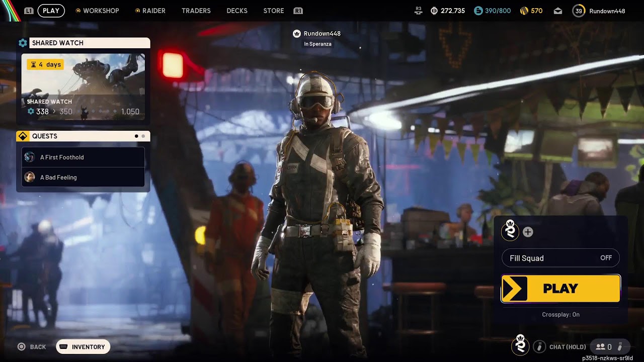Click the crown icon beside center Rundown448 tag
644x362 pixels.
click(x=297, y=34)
